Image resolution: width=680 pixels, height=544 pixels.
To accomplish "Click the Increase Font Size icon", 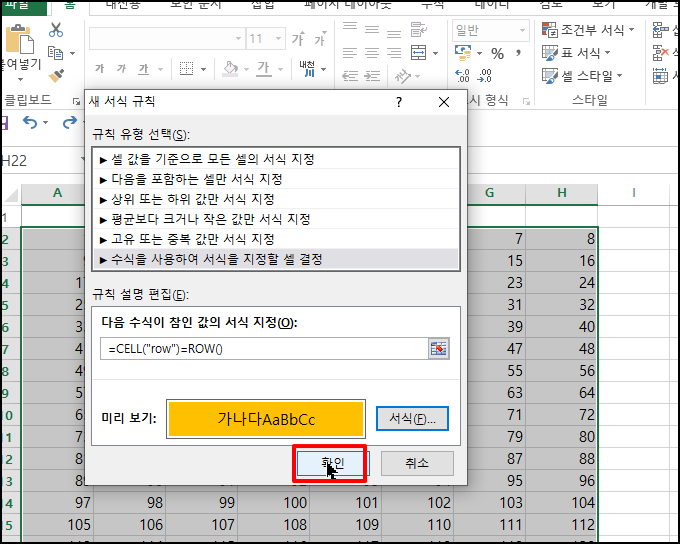I will coord(298,39).
